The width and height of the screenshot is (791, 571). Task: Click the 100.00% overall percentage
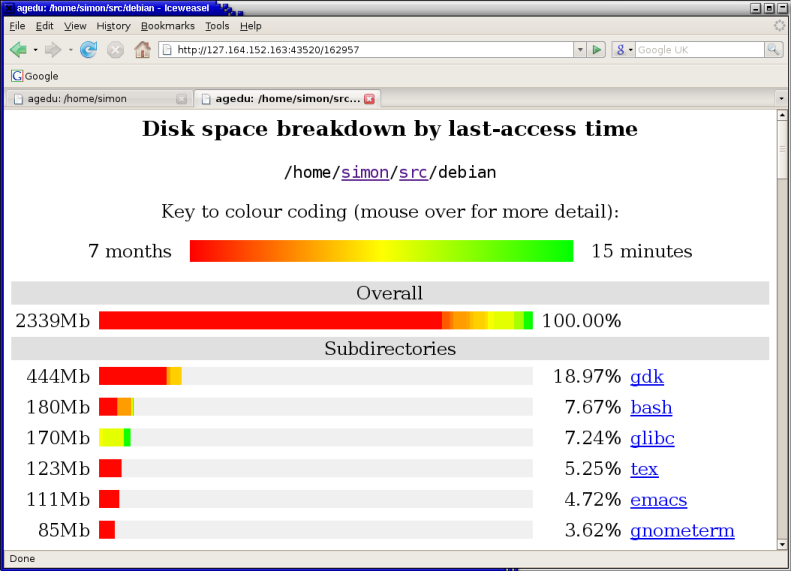[x=581, y=321]
